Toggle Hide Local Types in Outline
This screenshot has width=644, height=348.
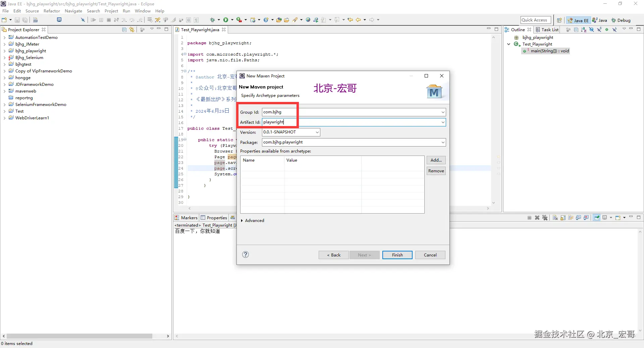coord(614,30)
